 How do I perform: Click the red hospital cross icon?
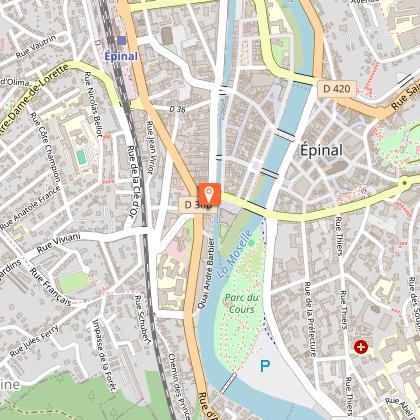[x=360, y=347]
